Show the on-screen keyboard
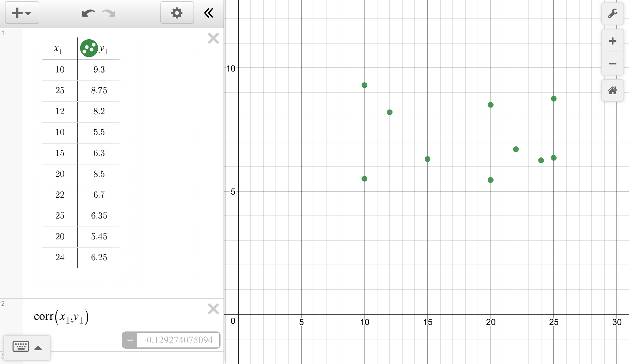The height and width of the screenshot is (364, 629). 21,347
